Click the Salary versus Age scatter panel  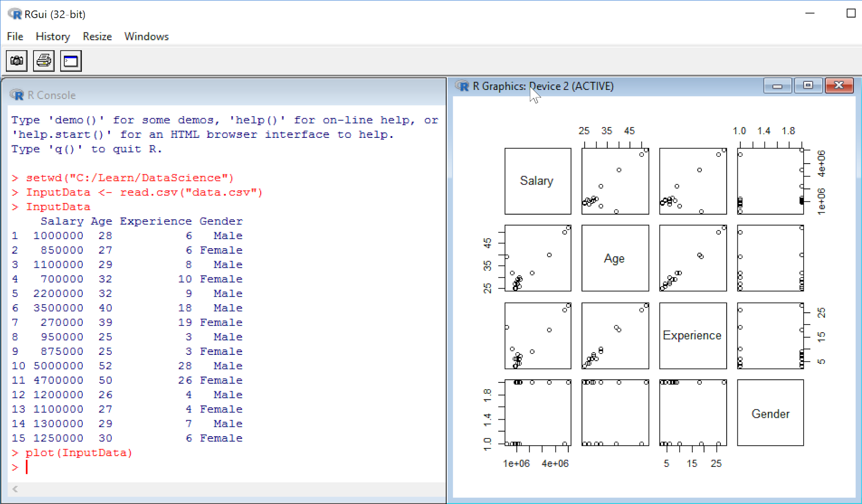[615, 181]
